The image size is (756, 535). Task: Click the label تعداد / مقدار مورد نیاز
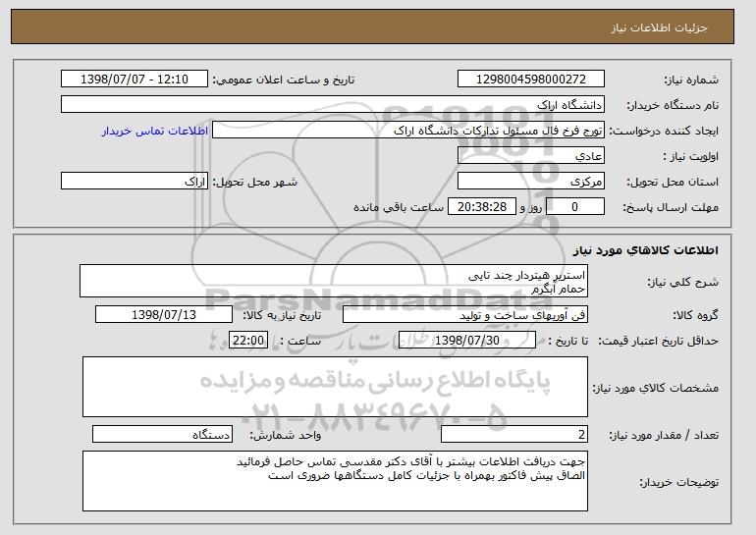(x=664, y=435)
